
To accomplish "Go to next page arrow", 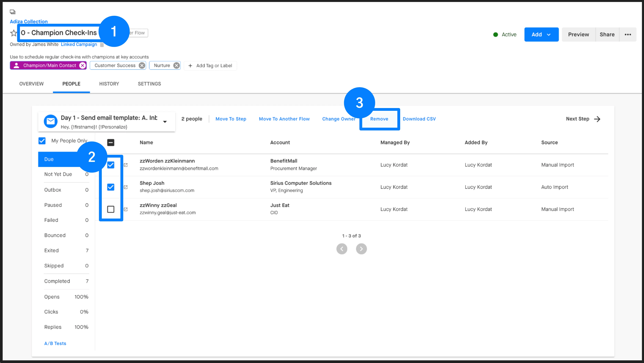I will pyautogui.click(x=361, y=249).
